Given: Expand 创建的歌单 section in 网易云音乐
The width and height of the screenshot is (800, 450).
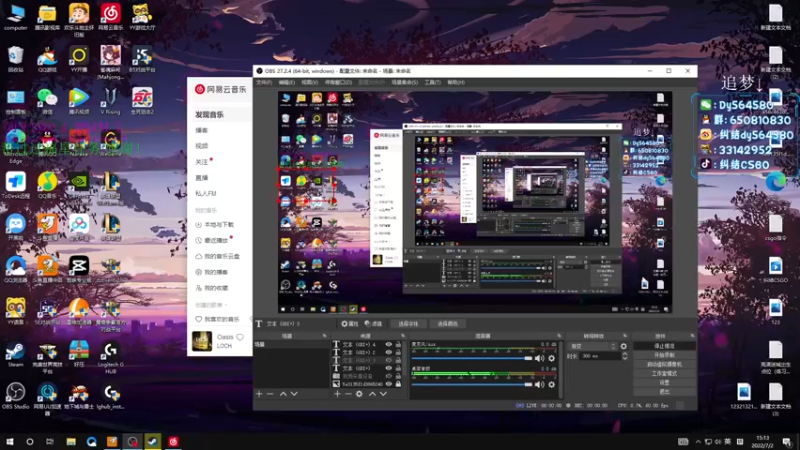Looking at the screenshot, I should pos(211,305).
